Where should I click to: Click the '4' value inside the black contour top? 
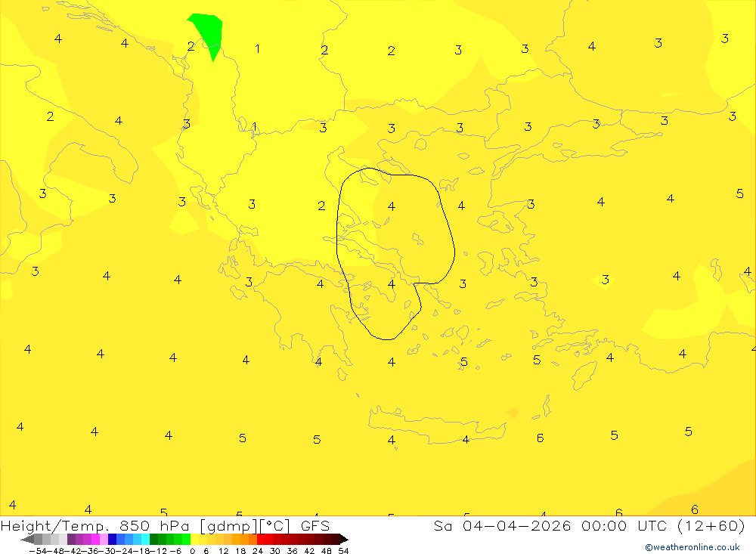click(x=392, y=206)
